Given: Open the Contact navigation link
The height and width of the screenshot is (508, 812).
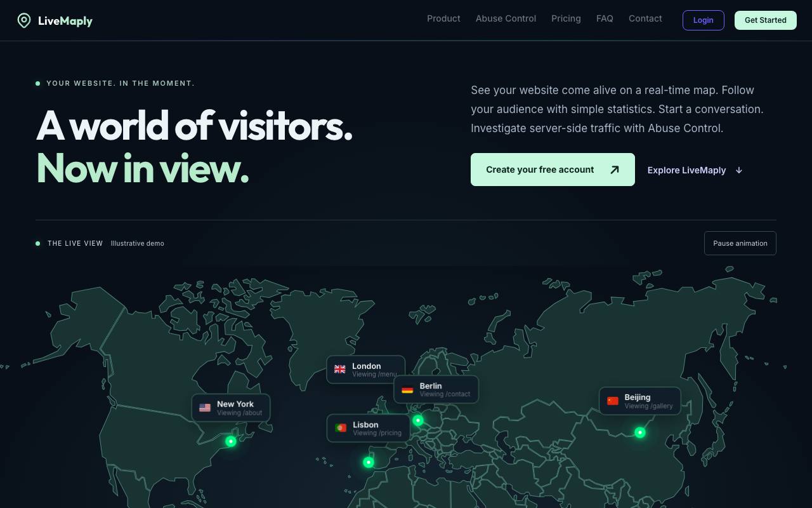Looking at the screenshot, I should coord(645,18).
